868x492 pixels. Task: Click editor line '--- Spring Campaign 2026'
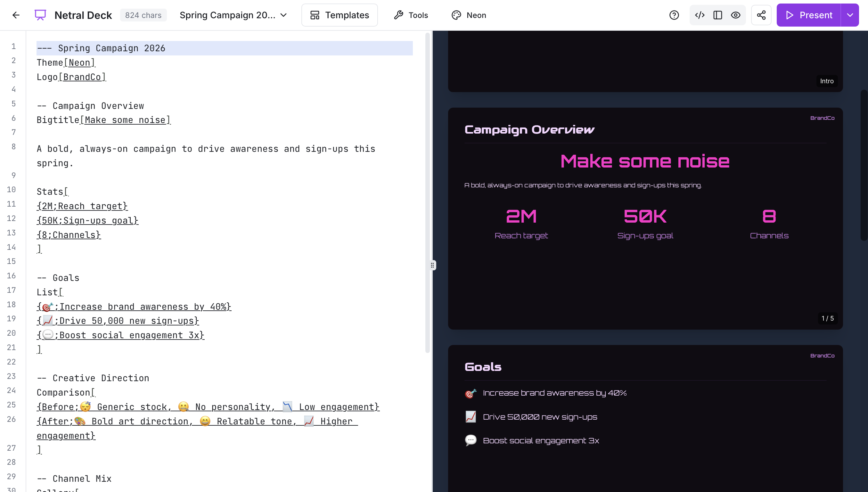coord(224,48)
